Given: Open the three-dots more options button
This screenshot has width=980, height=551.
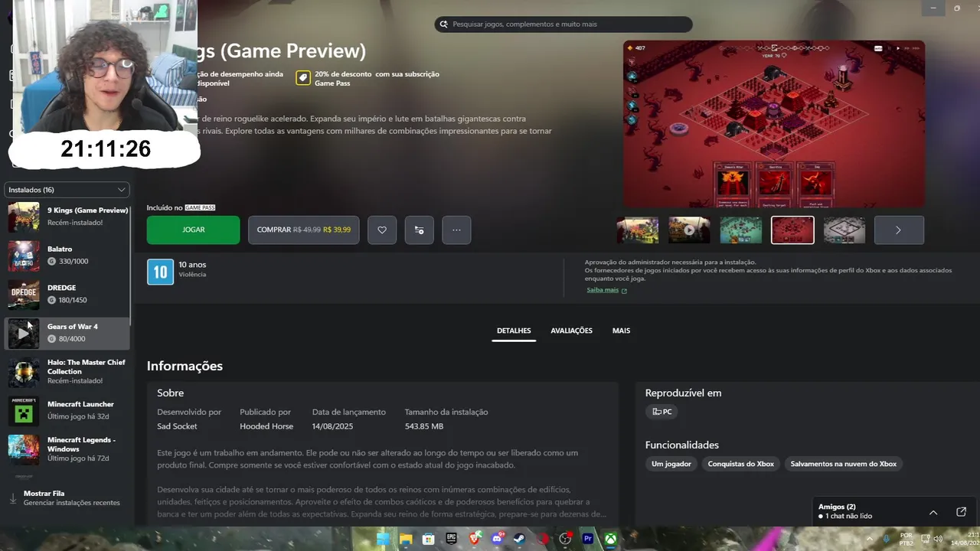Looking at the screenshot, I should click(x=456, y=230).
